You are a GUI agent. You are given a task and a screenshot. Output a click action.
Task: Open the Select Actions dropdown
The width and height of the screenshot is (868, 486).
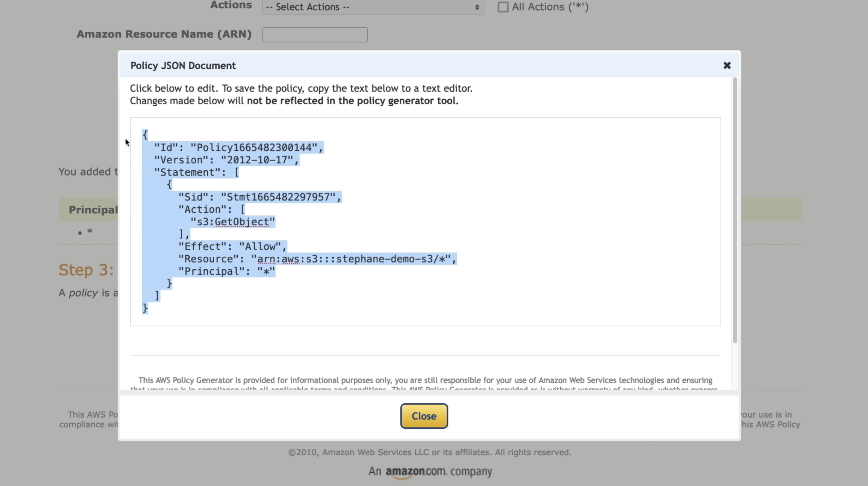coord(373,7)
